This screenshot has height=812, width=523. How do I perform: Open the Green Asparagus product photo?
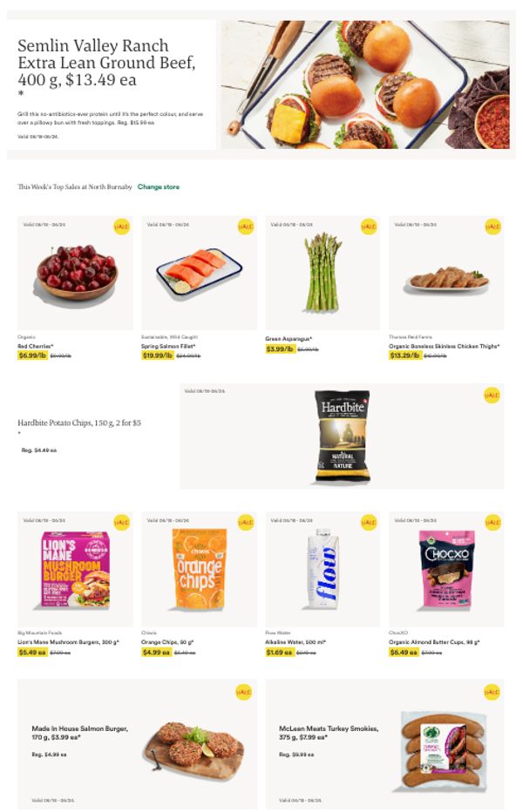click(323, 273)
